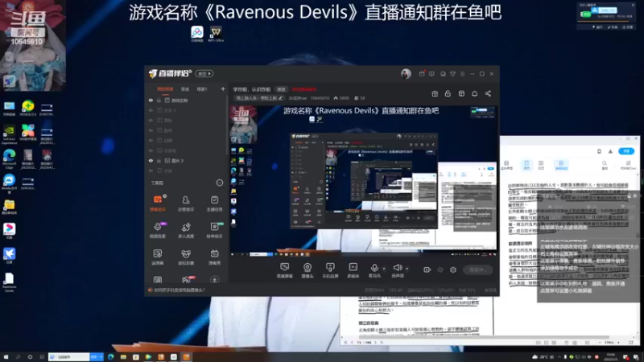Image resolution: width=644 pixels, height=362 pixels.
Task: Click the stream start/stop button
Action: click(x=477, y=269)
